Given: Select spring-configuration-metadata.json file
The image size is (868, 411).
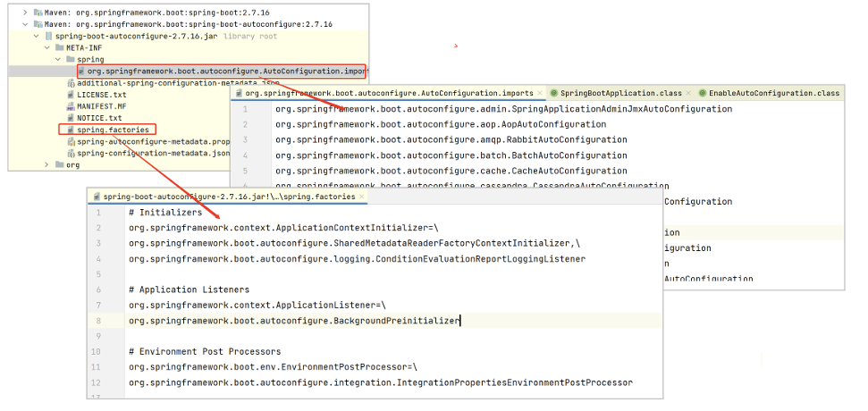Looking at the screenshot, I should point(154,153).
